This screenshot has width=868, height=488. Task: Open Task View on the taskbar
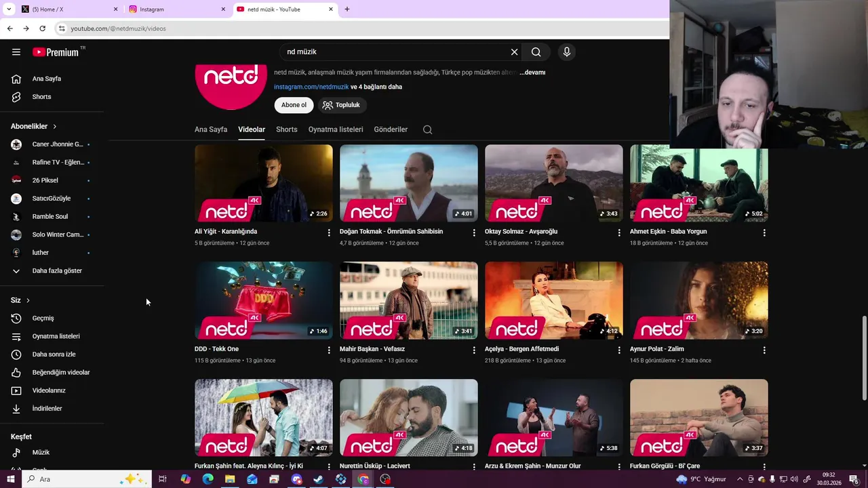[x=163, y=479]
